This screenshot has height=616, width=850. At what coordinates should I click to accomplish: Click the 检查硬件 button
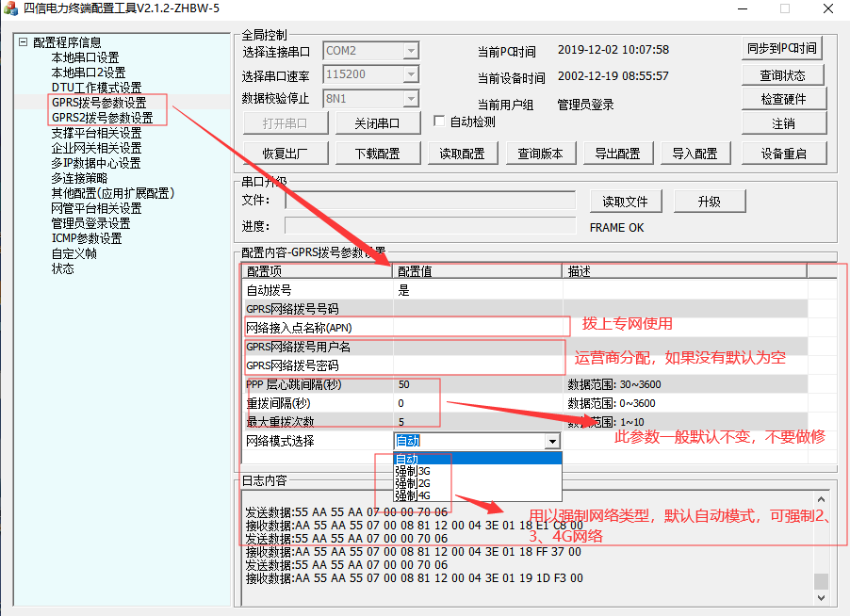point(784,99)
